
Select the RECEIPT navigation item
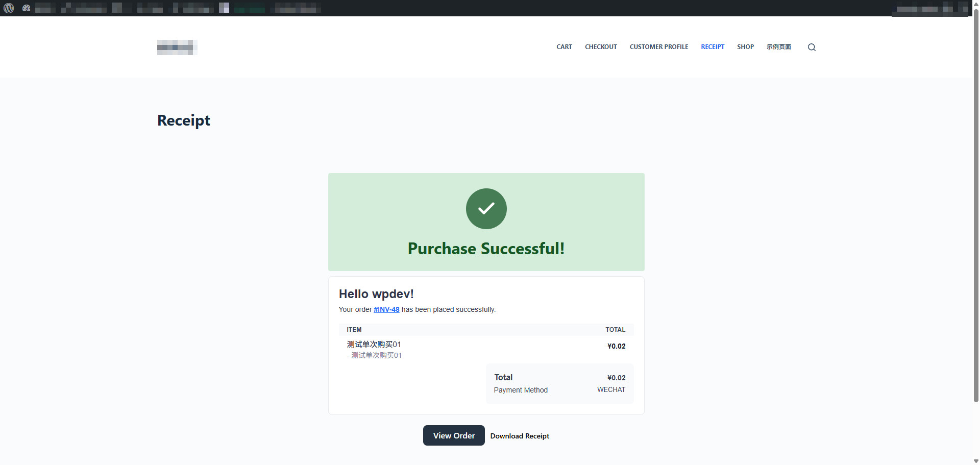[713, 46]
